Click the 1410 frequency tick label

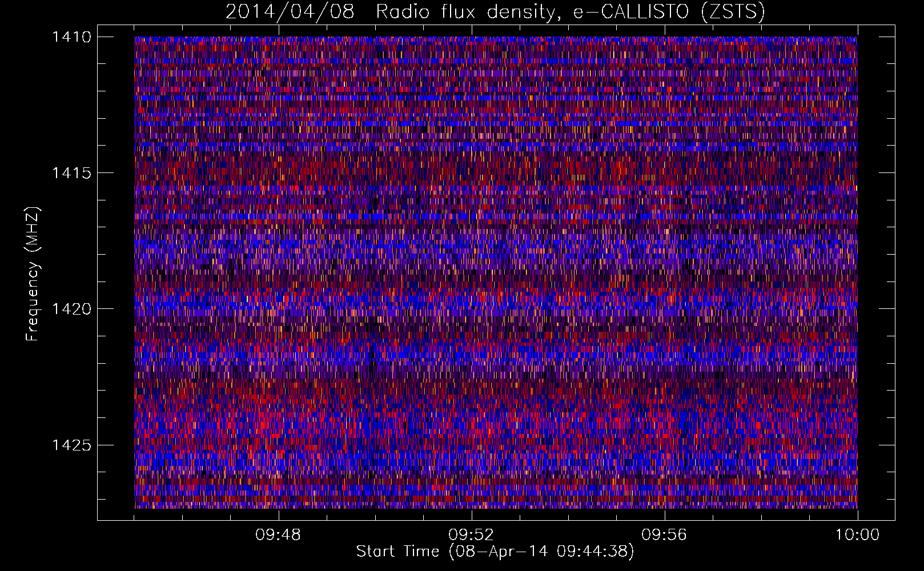(x=71, y=37)
